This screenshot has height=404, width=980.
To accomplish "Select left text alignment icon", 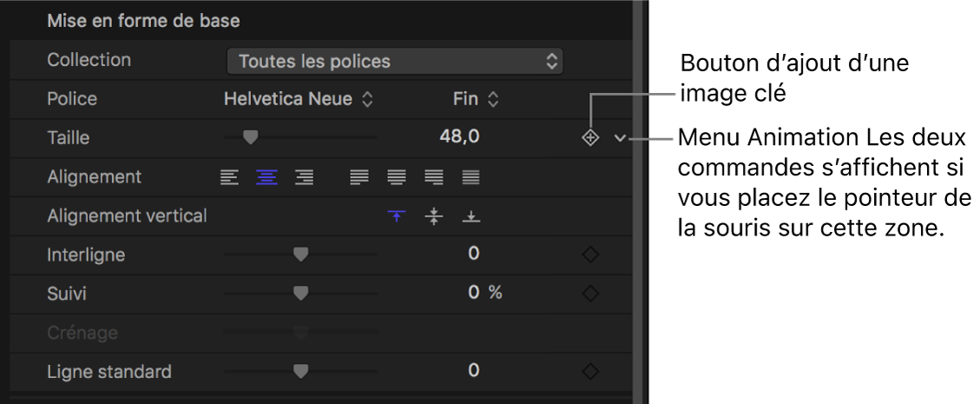I will [228, 177].
